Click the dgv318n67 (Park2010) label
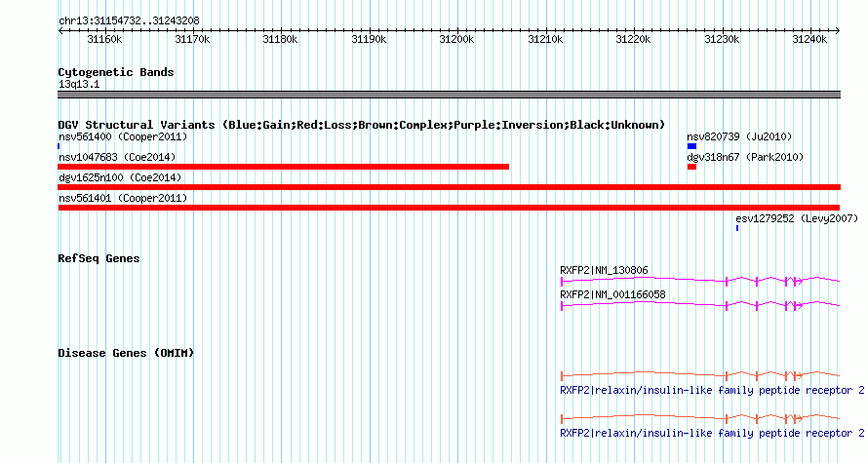This screenshot has width=868, height=463. (745, 157)
